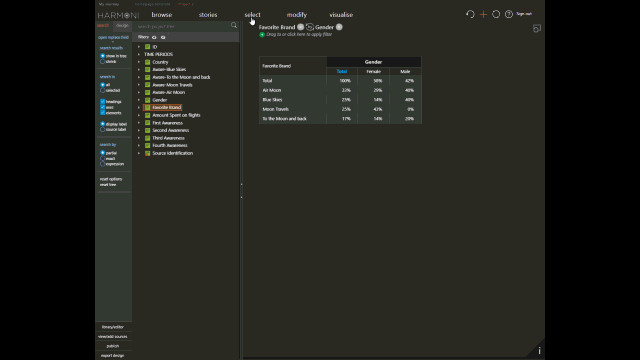This screenshot has width=640, height=360.
Task: Click the 'Drag to or click here to apply filter' area
Action: pos(299,35)
